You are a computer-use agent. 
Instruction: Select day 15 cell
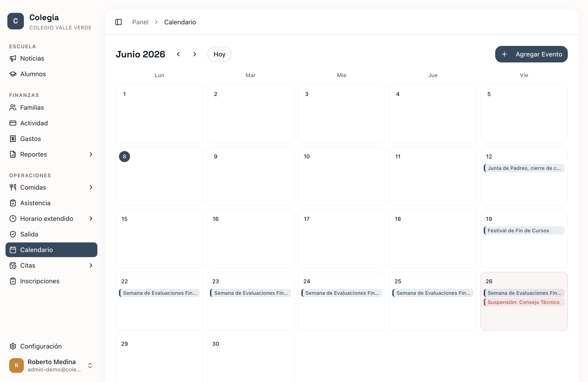[159, 239]
